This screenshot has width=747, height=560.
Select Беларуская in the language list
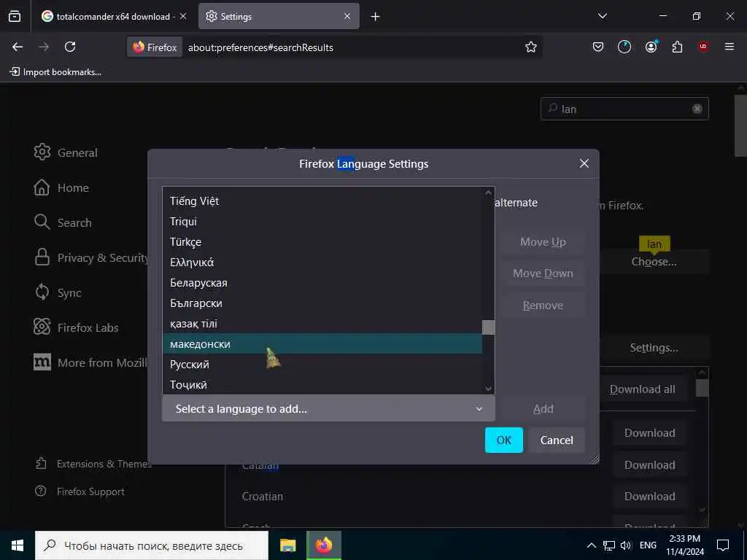tap(322, 283)
